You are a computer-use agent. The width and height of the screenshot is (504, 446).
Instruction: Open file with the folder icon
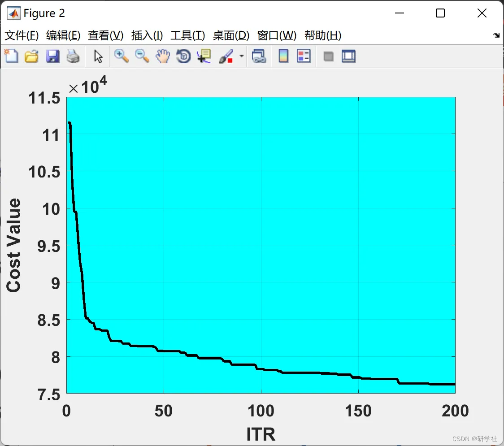tap(31, 56)
